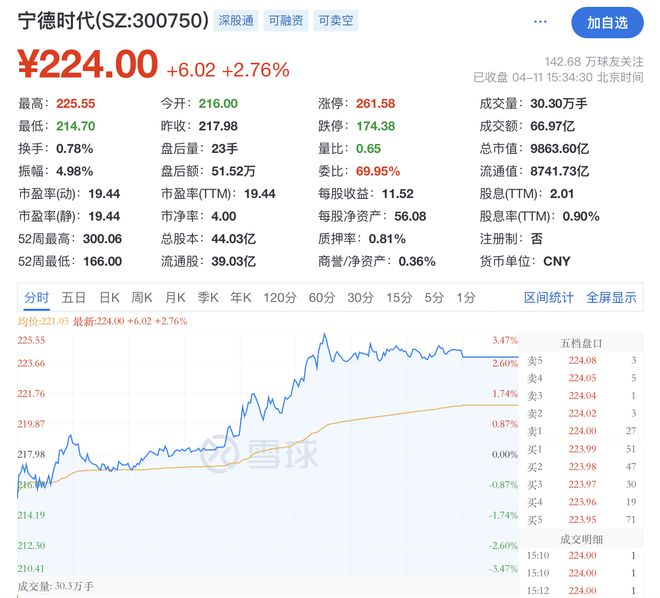Click the 买5 order row at 223.95
660x598 pixels.
coord(581,520)
